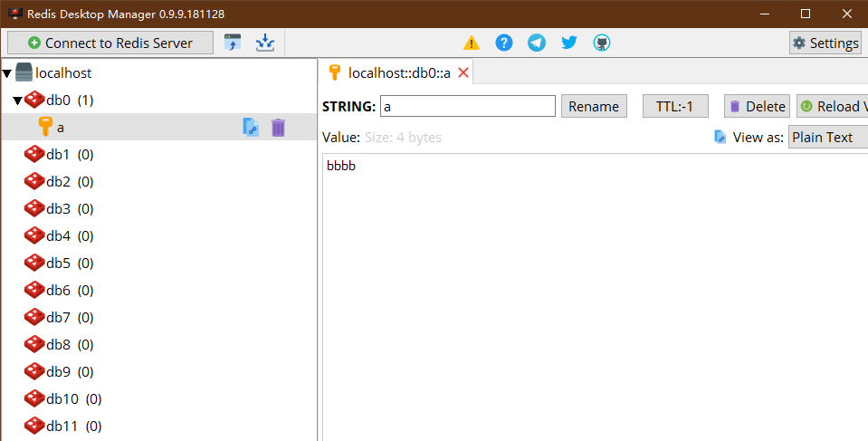The image size is (868, 441).
Task: Open database db1 (0)
Action: [x=69, y=155]
